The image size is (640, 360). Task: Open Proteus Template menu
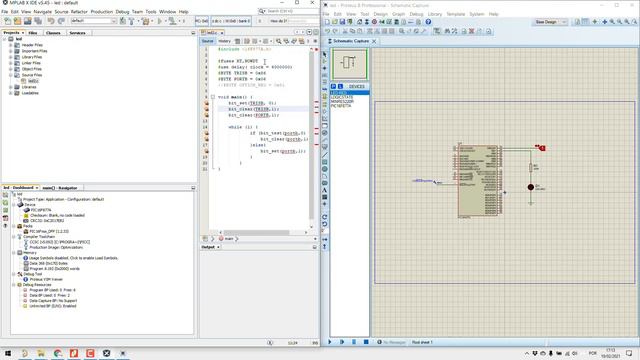pos(456,14)
